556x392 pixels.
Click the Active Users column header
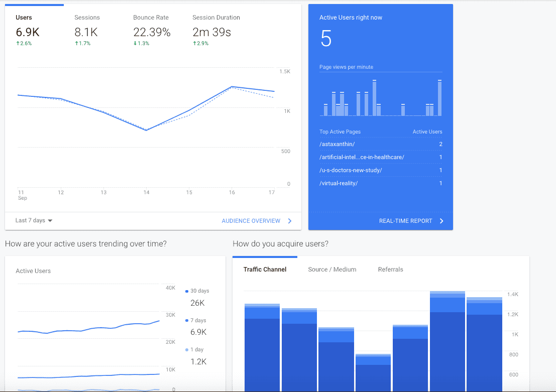click(x=427, y=132)
